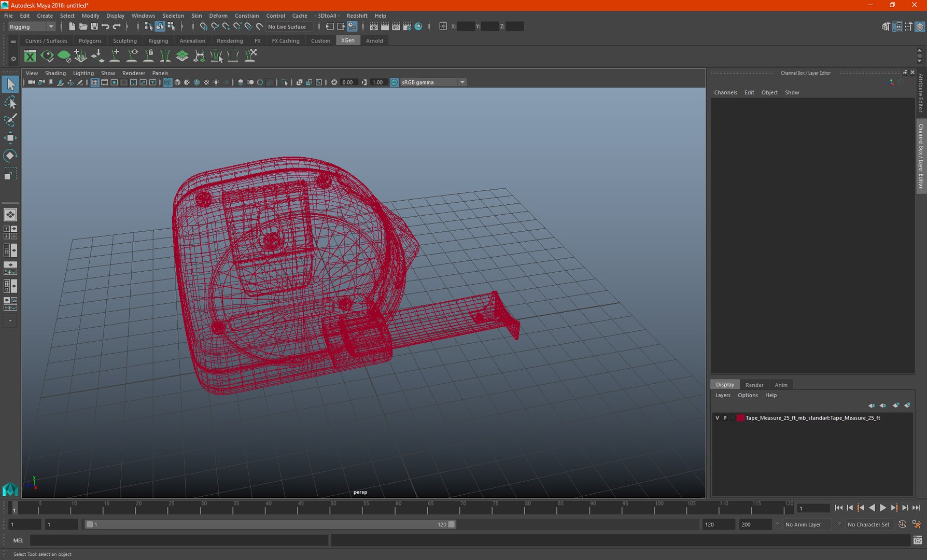927x560 pixels.
Task: Open the XGen window shelf icon
Action: tap(30, 56)
